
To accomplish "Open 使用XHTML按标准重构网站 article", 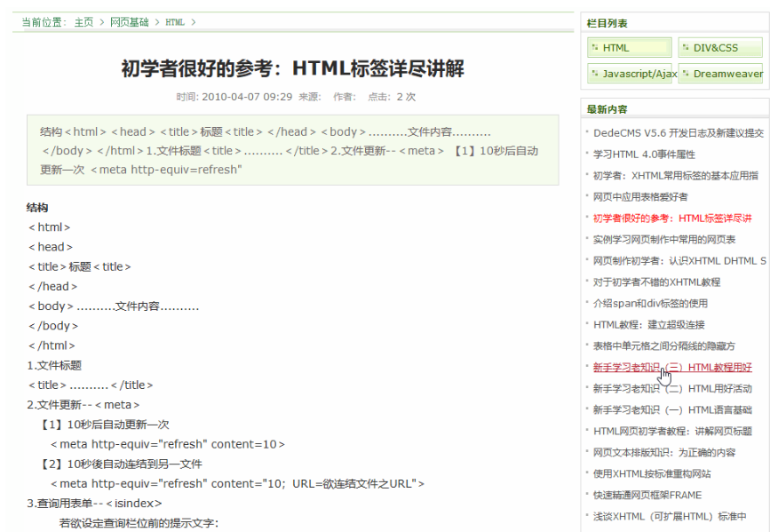I will pos(652,474).
